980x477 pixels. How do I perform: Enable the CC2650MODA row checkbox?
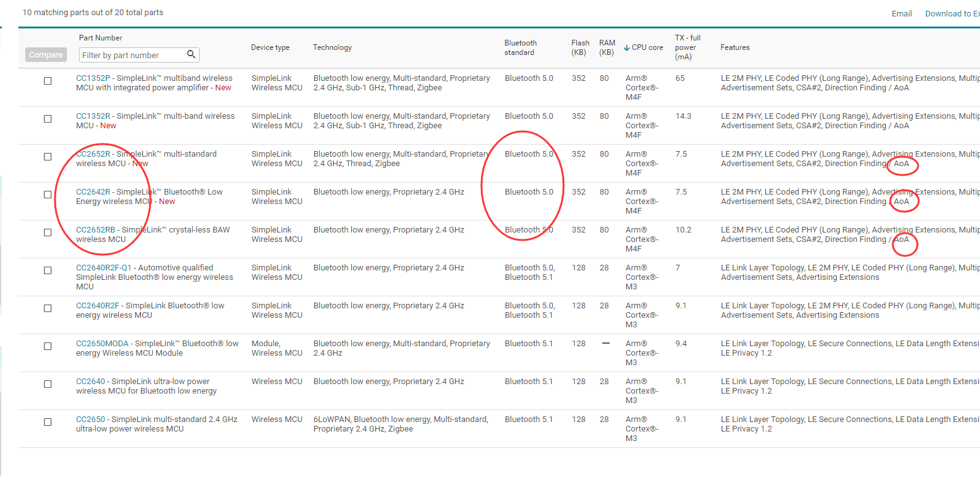[47, 346]
